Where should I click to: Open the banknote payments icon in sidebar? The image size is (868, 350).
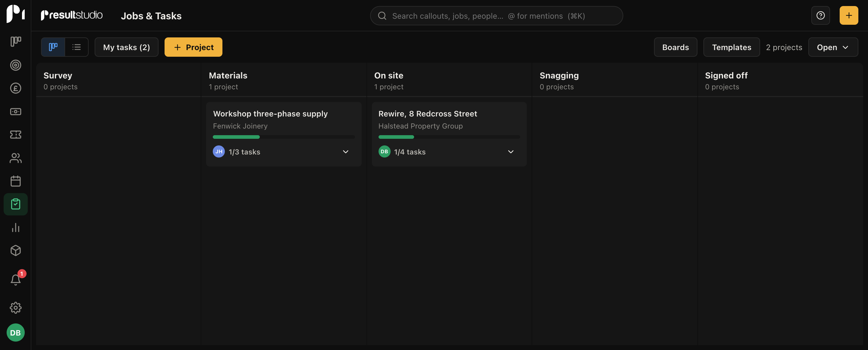point(15,112)
